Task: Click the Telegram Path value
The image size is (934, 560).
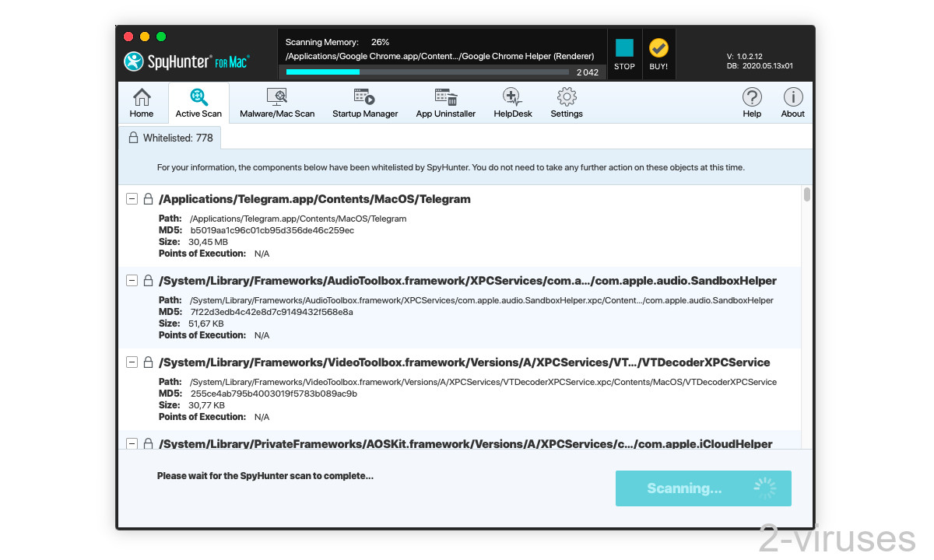Action: 298,219
